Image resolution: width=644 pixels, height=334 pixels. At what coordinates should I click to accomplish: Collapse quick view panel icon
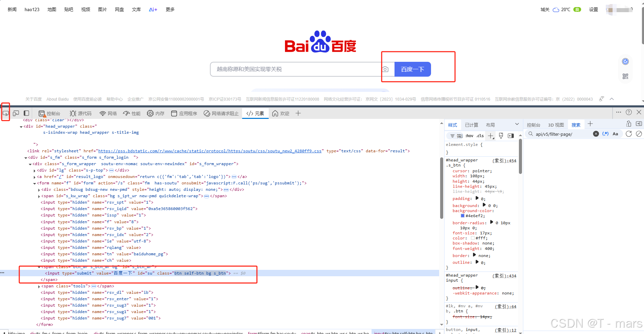click(x=639, y=124)
